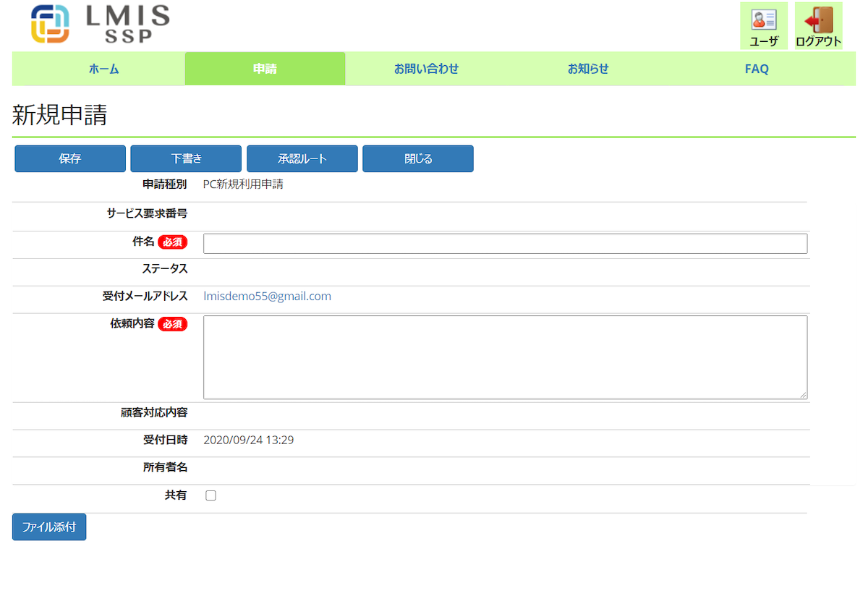Viewport: 868px width, 596px height.
Task: Click the 新規申請 page heading
Action: 60,115
